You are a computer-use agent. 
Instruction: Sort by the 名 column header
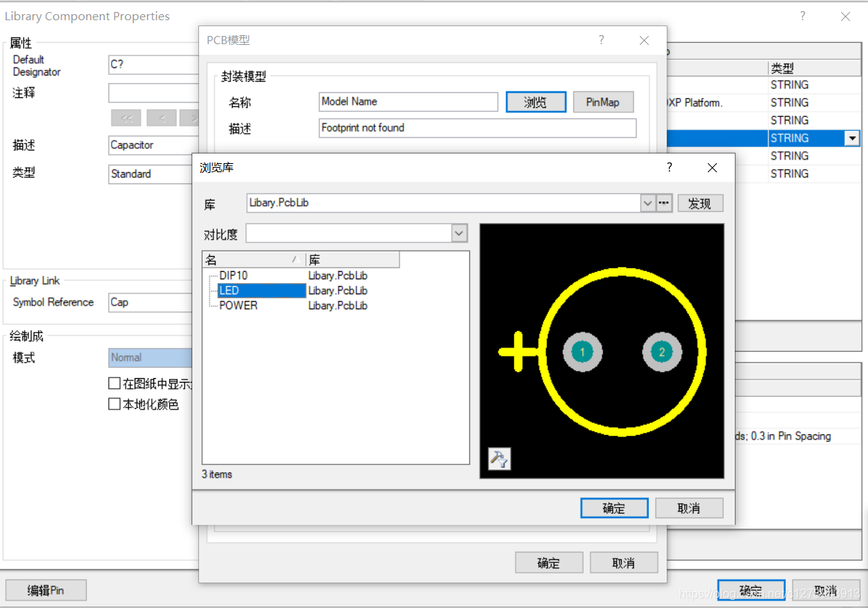point(254,260)
